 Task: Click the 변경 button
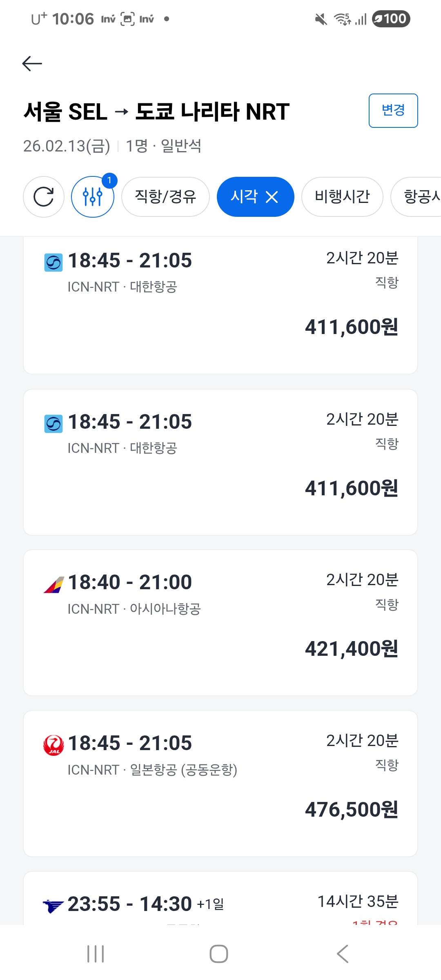(393, 111)
